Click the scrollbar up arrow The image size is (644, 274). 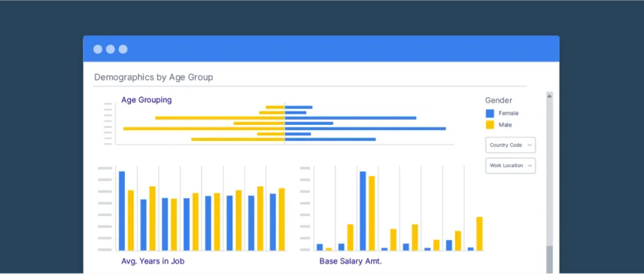pos(549,96)
